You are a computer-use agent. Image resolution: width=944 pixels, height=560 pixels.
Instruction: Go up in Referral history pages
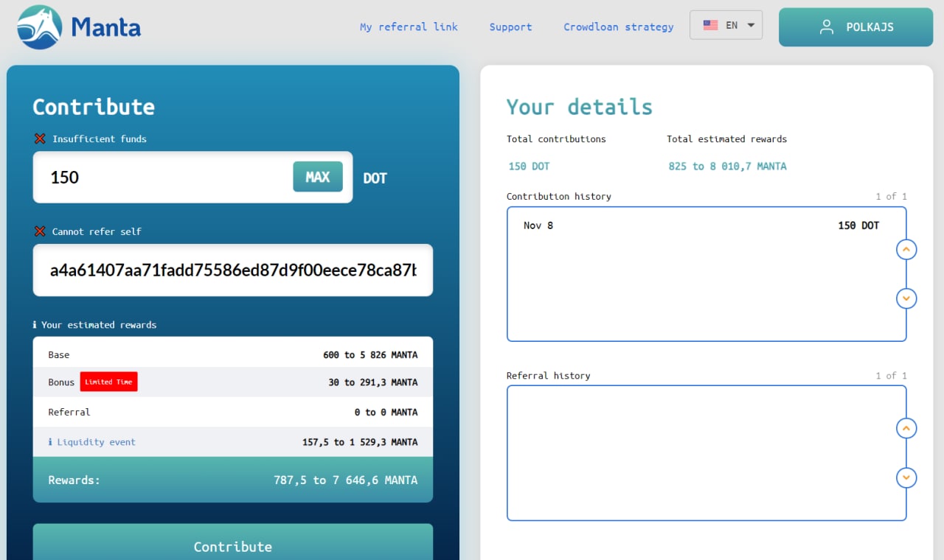pos(906,428)
